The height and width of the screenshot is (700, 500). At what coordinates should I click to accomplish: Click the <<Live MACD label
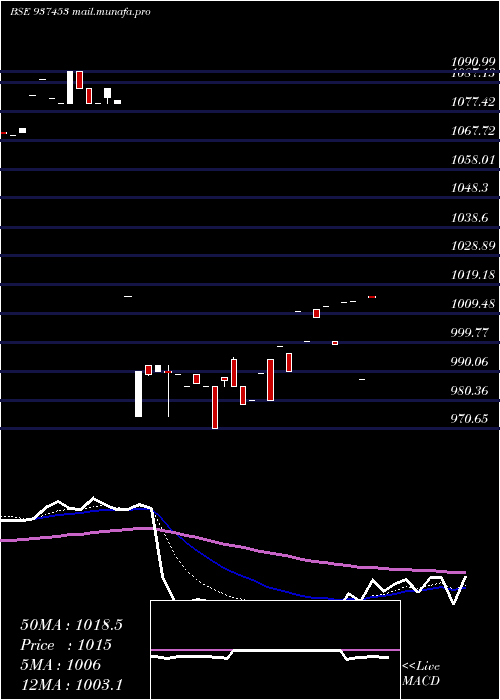click(x=421, y=673)
